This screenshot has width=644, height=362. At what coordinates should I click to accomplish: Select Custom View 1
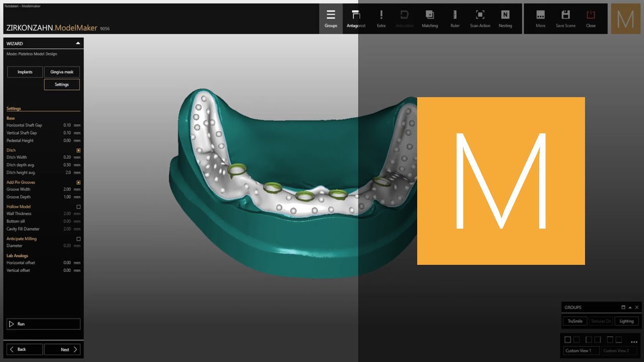click(x=581, y=351)
